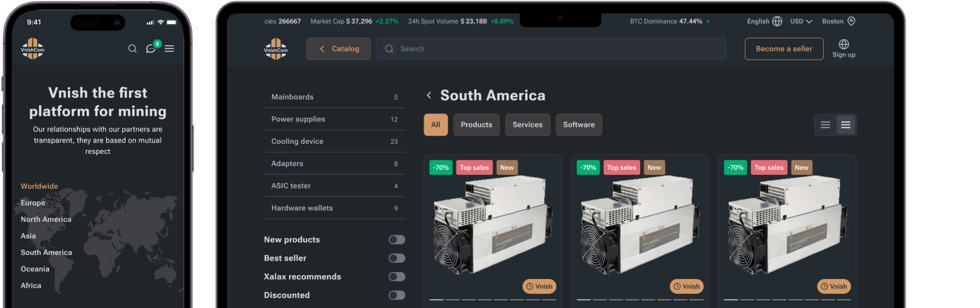Go back using the South America chevron

click(429, 95)
